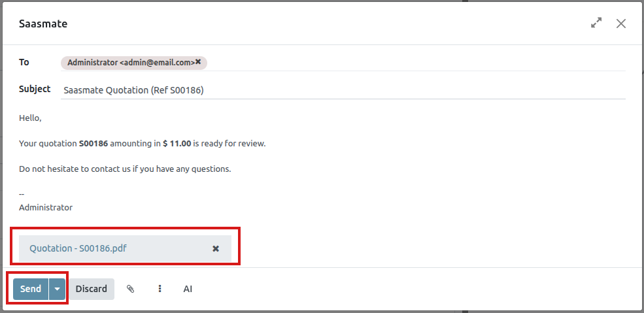Open the Send button dropdown arrow

[58, 289]
